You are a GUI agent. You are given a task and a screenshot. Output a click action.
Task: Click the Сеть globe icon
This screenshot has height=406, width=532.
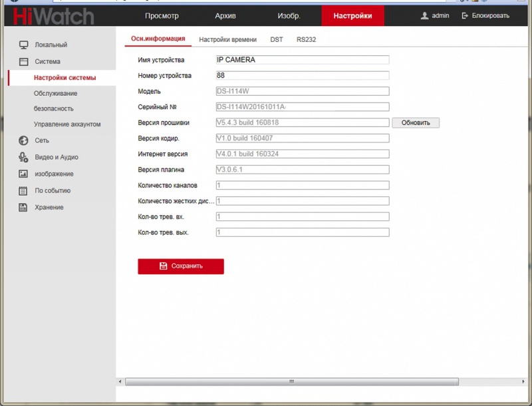tap(23, 140)
